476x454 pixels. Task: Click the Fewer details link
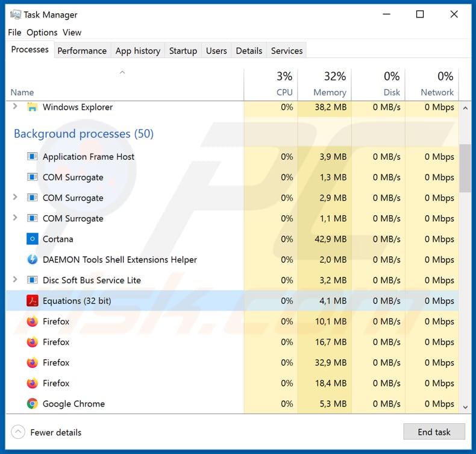point(56,432)
